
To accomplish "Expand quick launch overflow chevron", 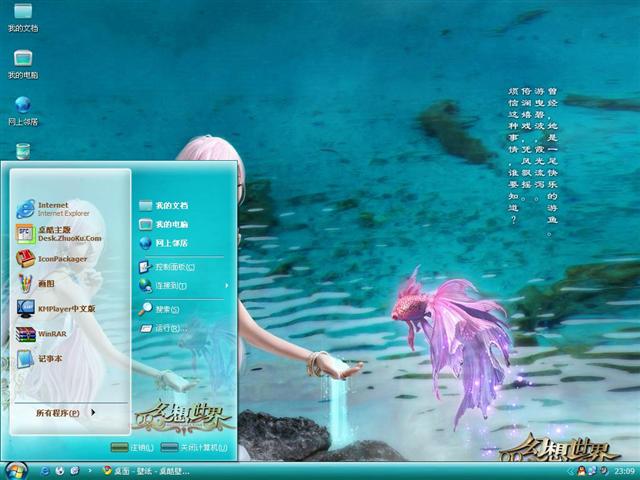I will (90, 471).
